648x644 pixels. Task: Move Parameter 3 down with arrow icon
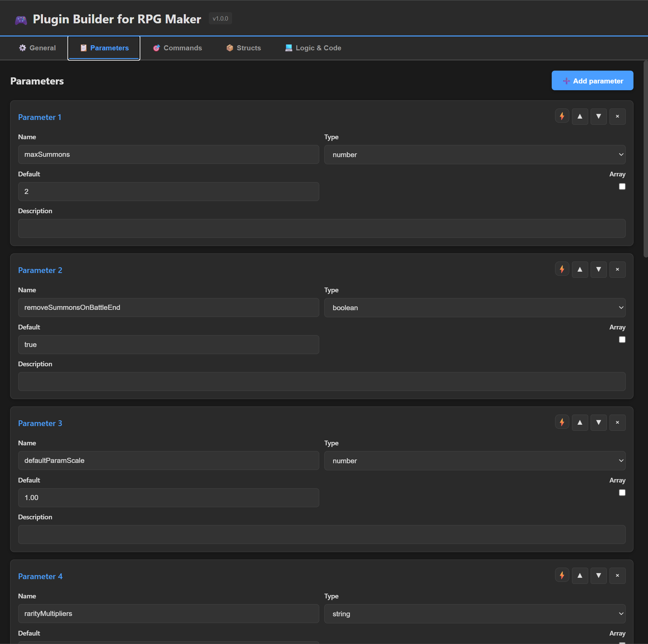[x=598, y=422]
